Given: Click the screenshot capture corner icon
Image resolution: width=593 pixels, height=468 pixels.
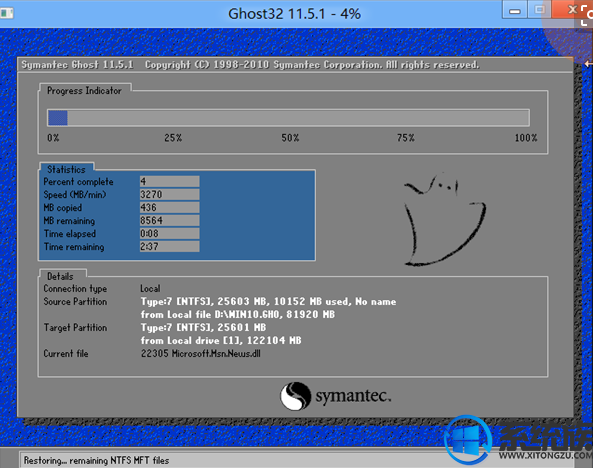Looking at the screenshot, I should coord(587,16).
